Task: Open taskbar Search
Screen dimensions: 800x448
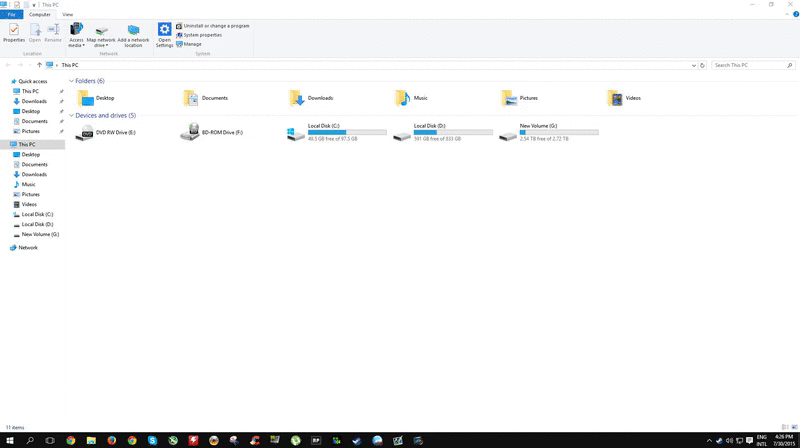Action: [30, 440]
